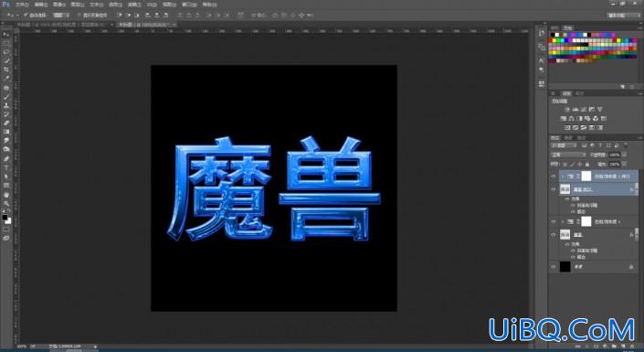Open the layer blend mode dropdown

click(x=568, y=155)
